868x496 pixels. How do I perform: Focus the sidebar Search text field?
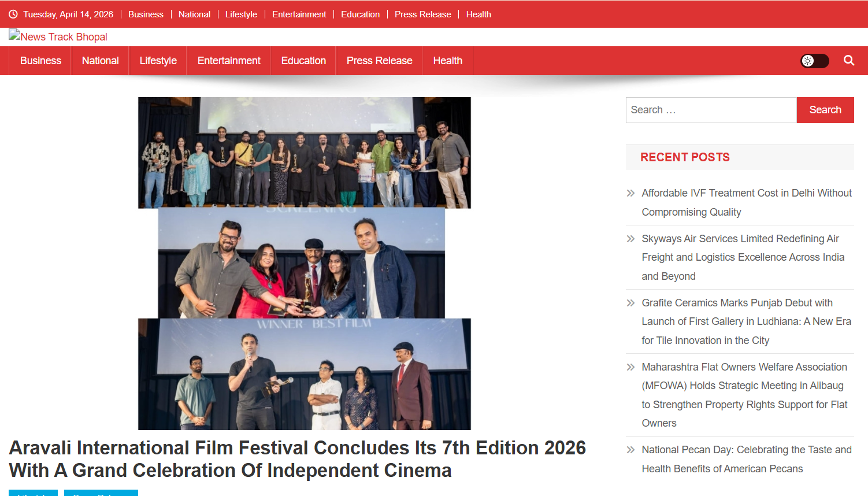[x=711, y=110]
